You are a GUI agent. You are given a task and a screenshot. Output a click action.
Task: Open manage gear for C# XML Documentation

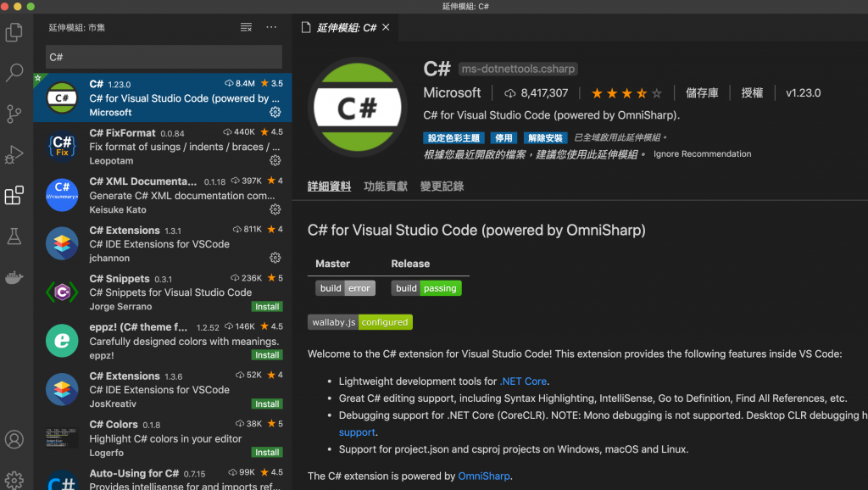pyautogui.click(x=275, y=209)
